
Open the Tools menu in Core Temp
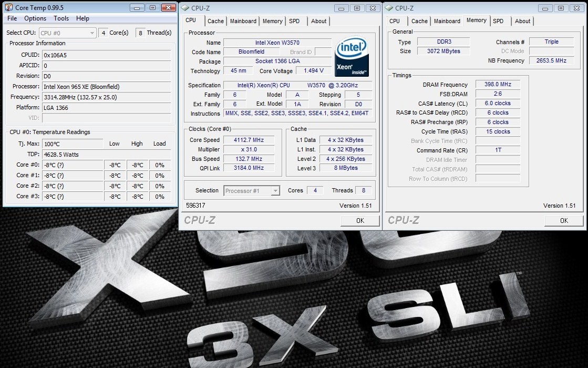click(61, 18)
